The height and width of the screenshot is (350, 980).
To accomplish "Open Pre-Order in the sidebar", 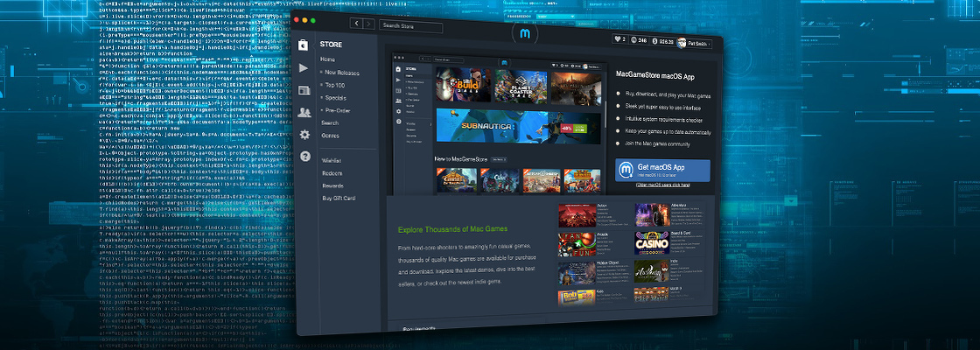I will (338, 110).
